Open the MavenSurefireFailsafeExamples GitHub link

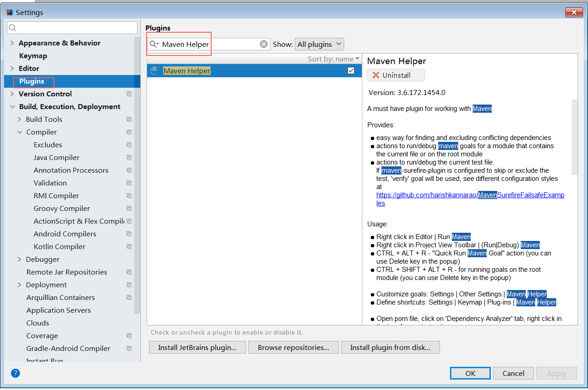coord(470,199)
